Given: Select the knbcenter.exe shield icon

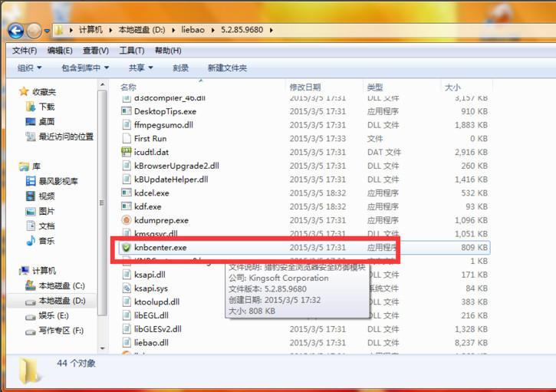Looking at the screenshot, I should (127, 248).
